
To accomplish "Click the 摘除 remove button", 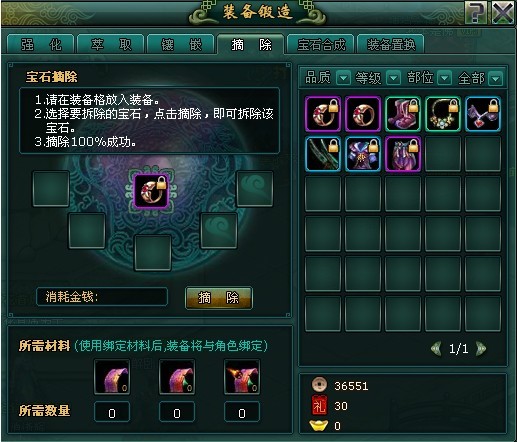I will (x=219, y=298).
